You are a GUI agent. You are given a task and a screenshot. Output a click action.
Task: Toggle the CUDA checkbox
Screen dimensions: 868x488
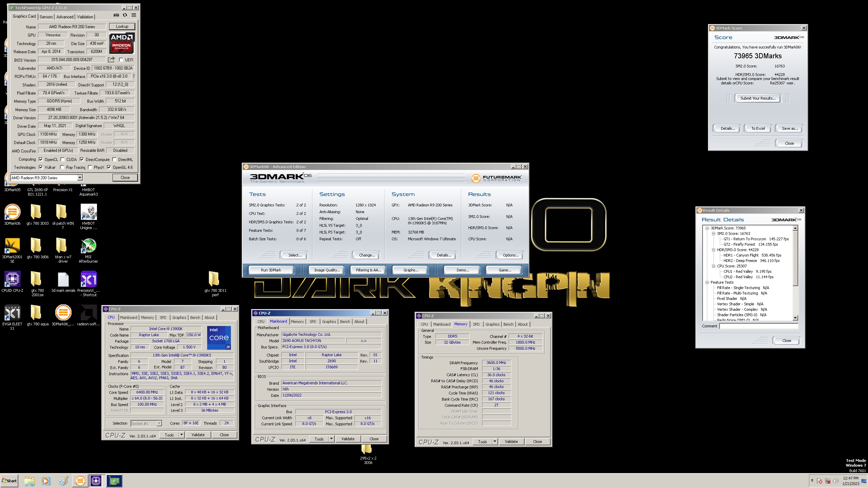[62, 159]
